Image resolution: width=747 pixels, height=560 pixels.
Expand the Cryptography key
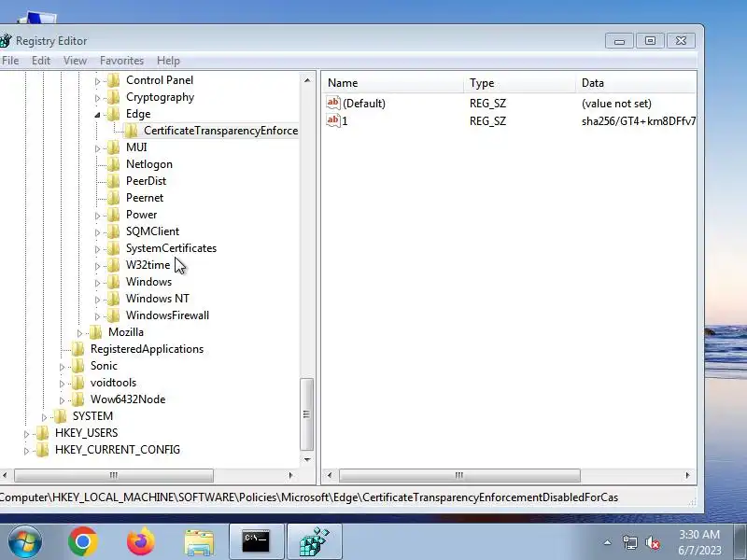tap(97, 98)
